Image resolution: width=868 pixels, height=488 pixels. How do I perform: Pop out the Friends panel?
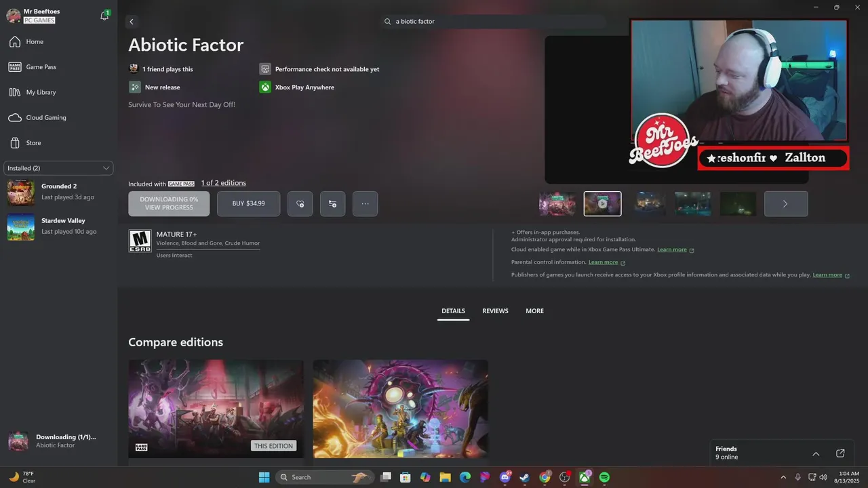pyautogui.click(x=840, y=453)
